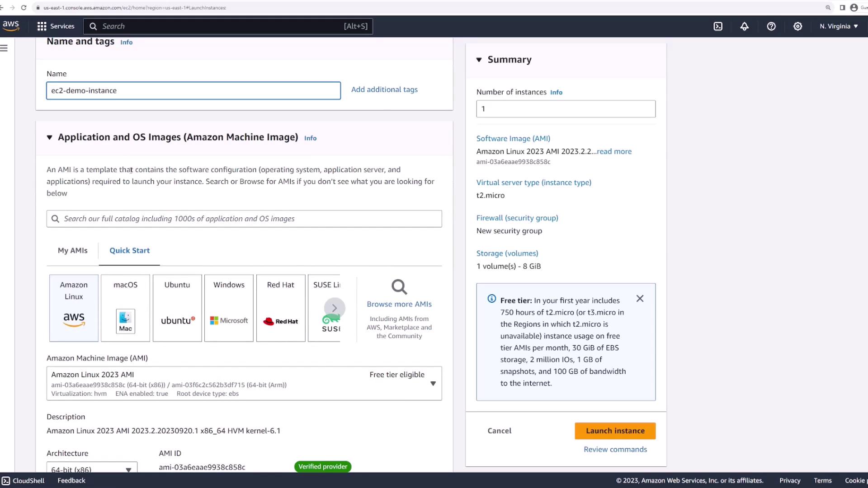This screenshot has height=488, width=868.
Task: Open the settings gear icon in the header
Action: pyautogui.click(x=798, y=26)
